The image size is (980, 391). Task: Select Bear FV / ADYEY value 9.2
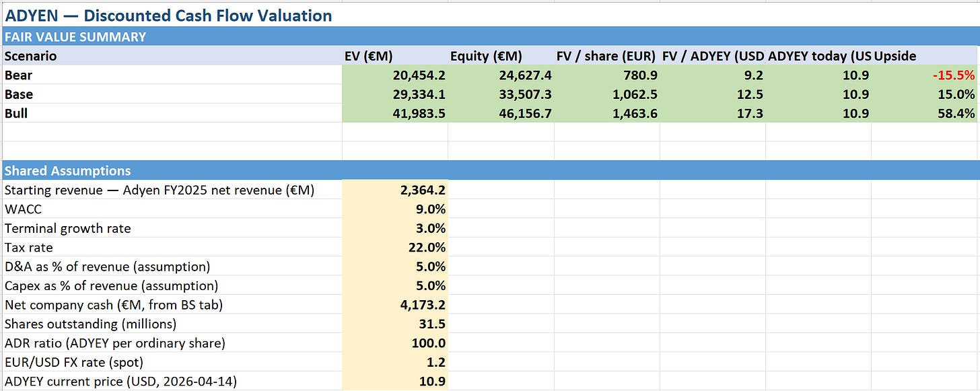713,75
